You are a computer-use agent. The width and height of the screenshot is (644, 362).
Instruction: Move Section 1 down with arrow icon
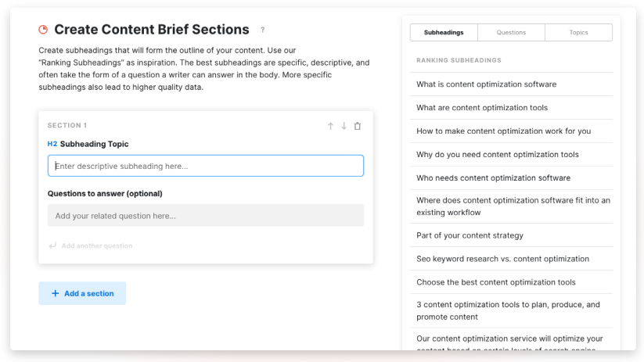(344, 126)
